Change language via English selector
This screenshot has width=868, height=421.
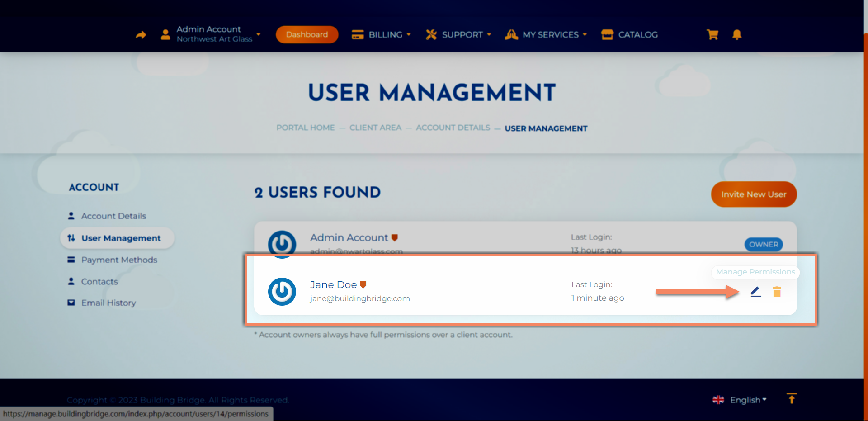tap(740, 400)
